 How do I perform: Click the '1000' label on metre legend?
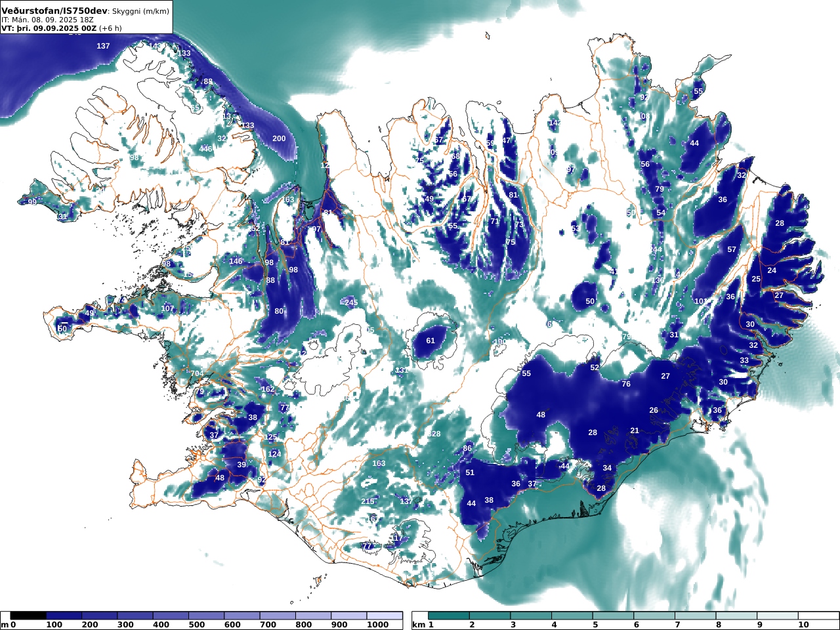[377, 625]
